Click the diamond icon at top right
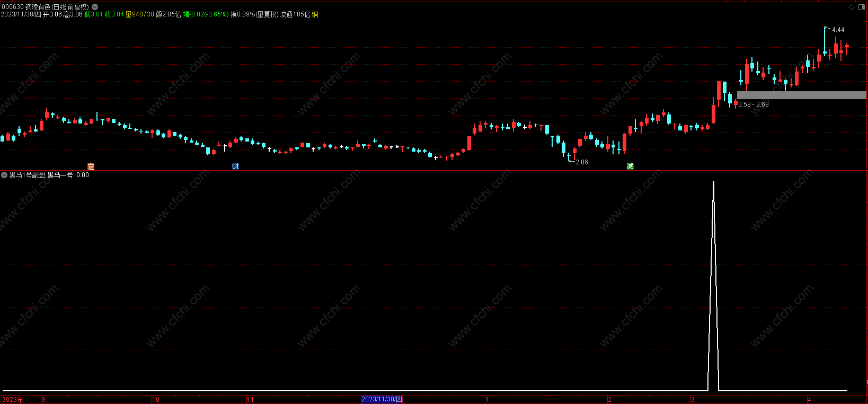Screen dimensions: 868x404 (x=852, y=7)
